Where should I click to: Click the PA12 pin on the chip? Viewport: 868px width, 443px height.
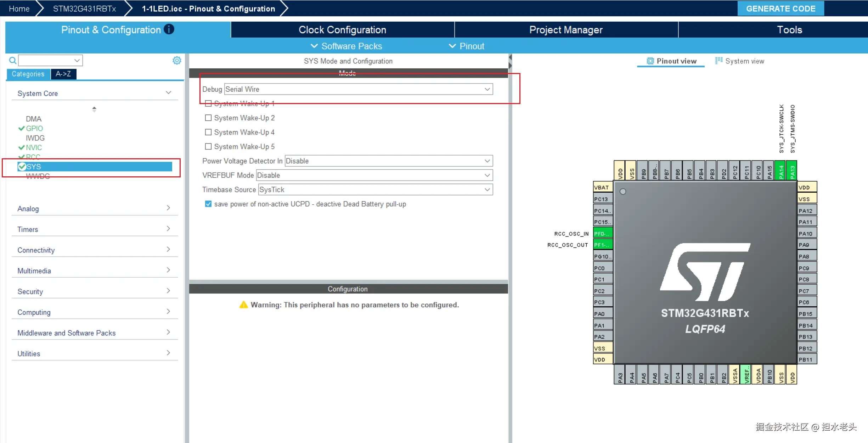807,211
